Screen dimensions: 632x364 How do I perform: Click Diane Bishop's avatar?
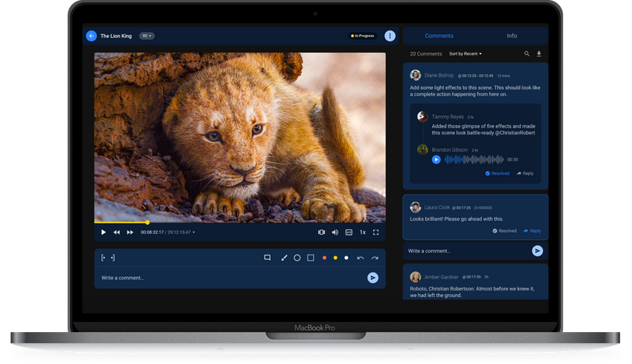click(x=416, y=75)
